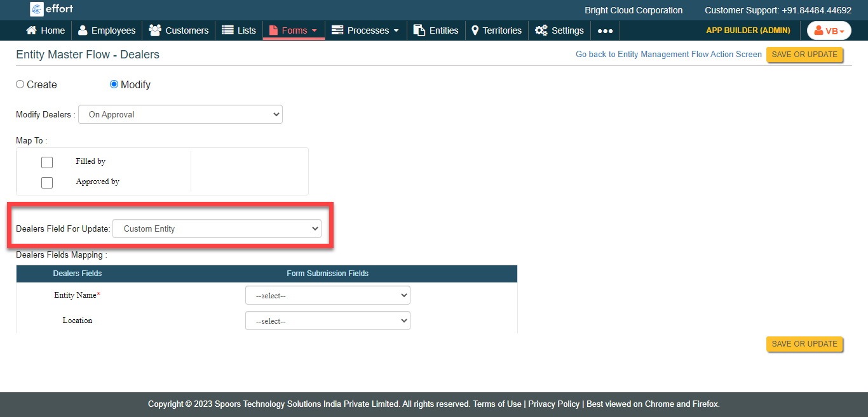
Task: Open Lists via list icon
Action: pos(227,30)
